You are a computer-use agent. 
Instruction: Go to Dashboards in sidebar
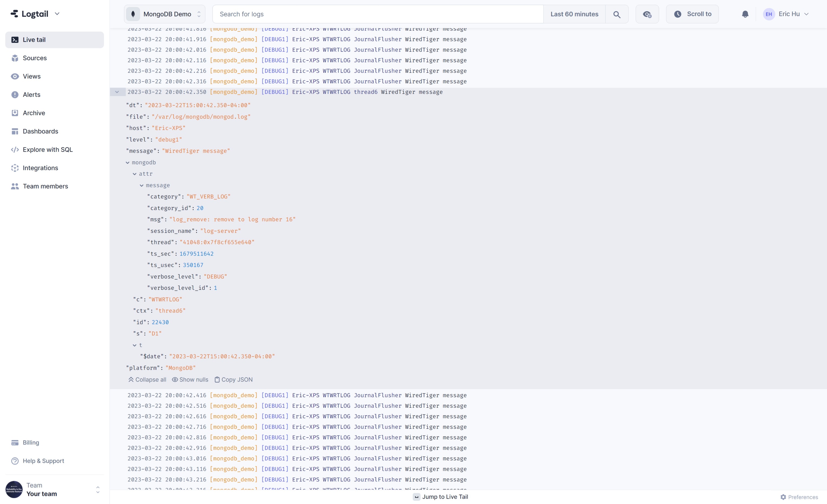pos(40,131)
